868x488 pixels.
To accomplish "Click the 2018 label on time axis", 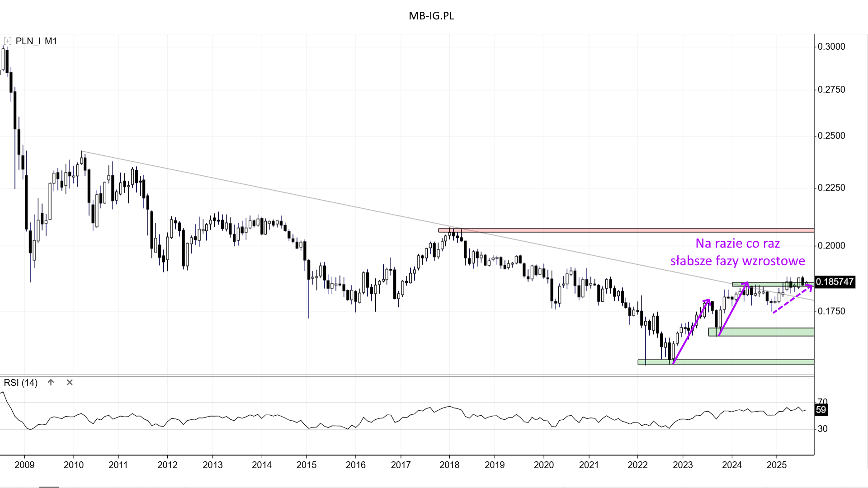I will (449, 465).
